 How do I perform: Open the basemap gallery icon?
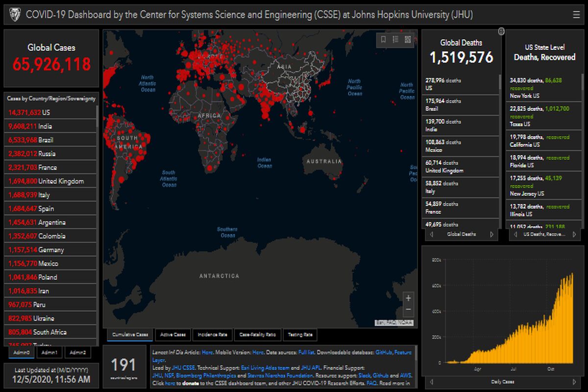tap(408, 40)
